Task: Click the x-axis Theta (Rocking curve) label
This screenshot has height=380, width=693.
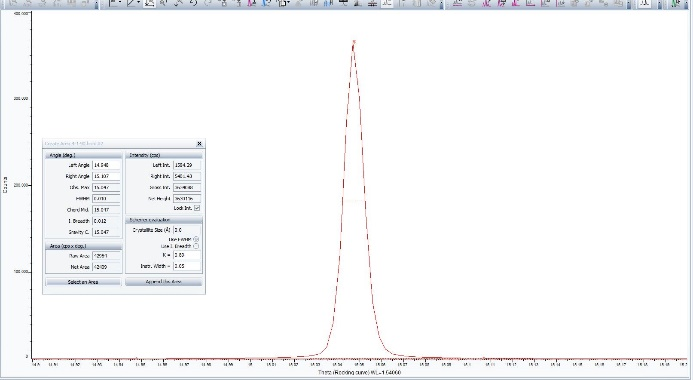Action: tap(359, 373)
